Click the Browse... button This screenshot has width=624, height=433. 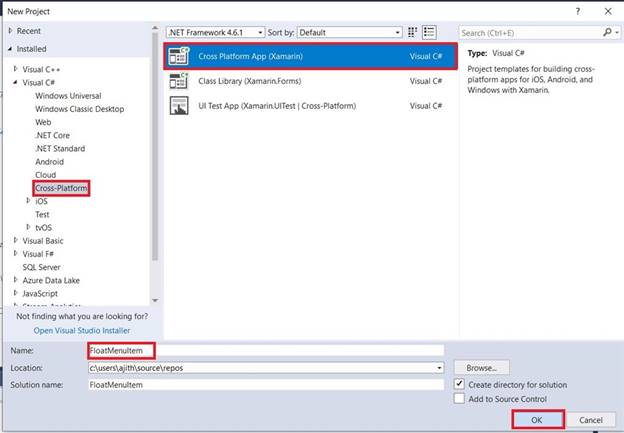point(482,368)
